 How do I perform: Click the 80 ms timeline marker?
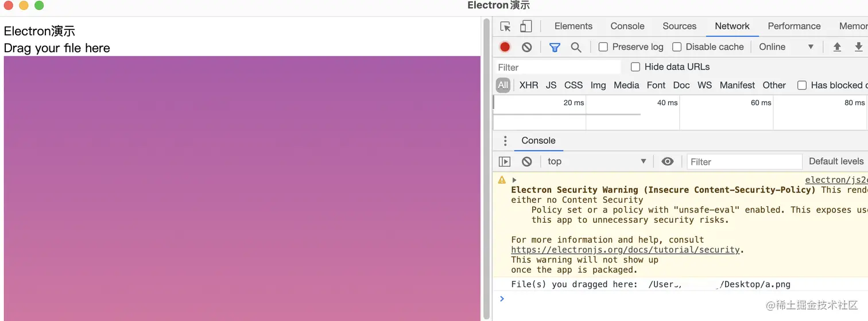tap(854, 103)
